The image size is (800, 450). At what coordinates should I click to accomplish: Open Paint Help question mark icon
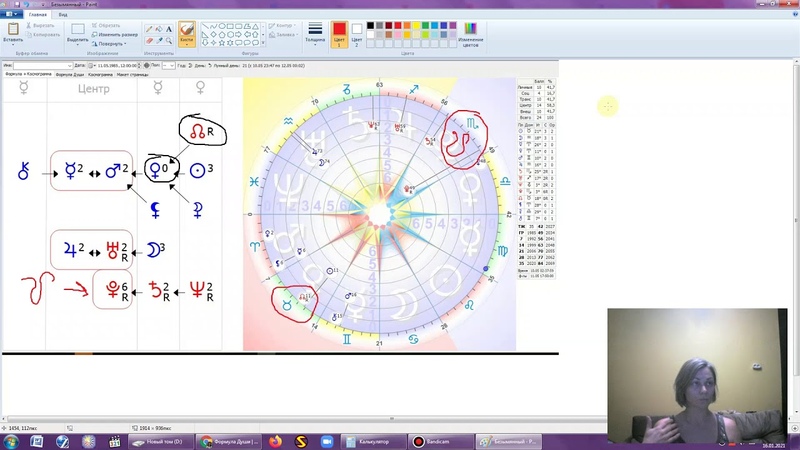tap(795, 14)
